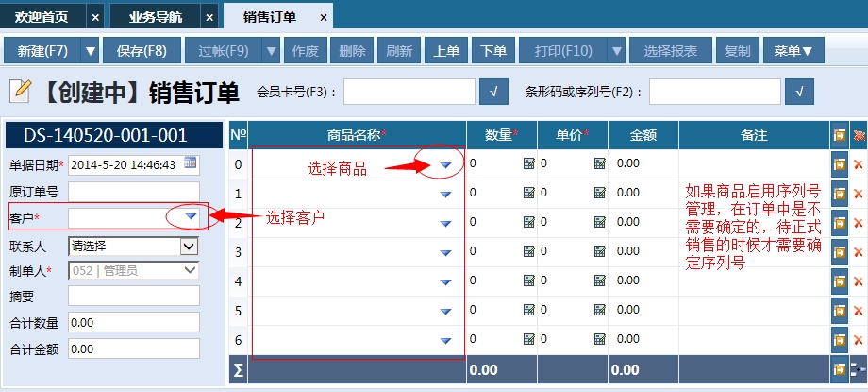Open product dropdown in row 1
868x392 pixels.
445,194
